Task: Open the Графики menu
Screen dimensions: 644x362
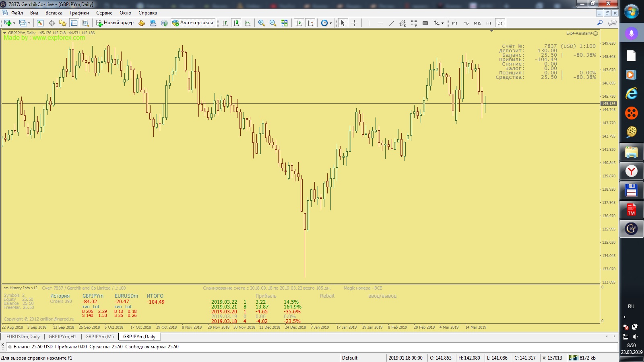Action: [x=79, y=13]
